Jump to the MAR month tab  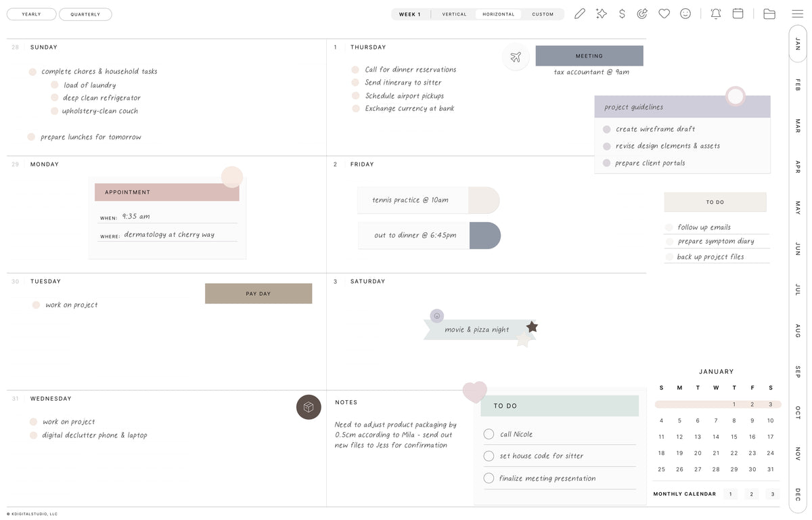pyautogui.click(x=798, y=125)
